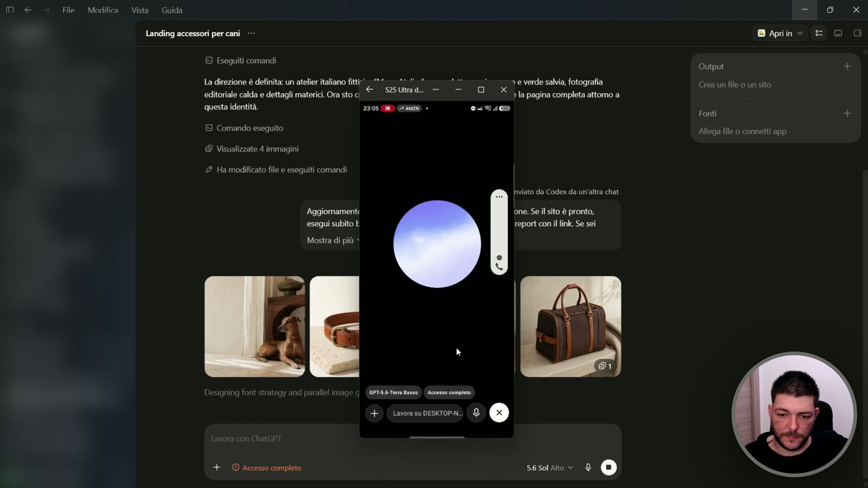Screen dimensions: 868x488
Task: Open the brown leather bag thumbnail
Action: (x=571, y=326)
